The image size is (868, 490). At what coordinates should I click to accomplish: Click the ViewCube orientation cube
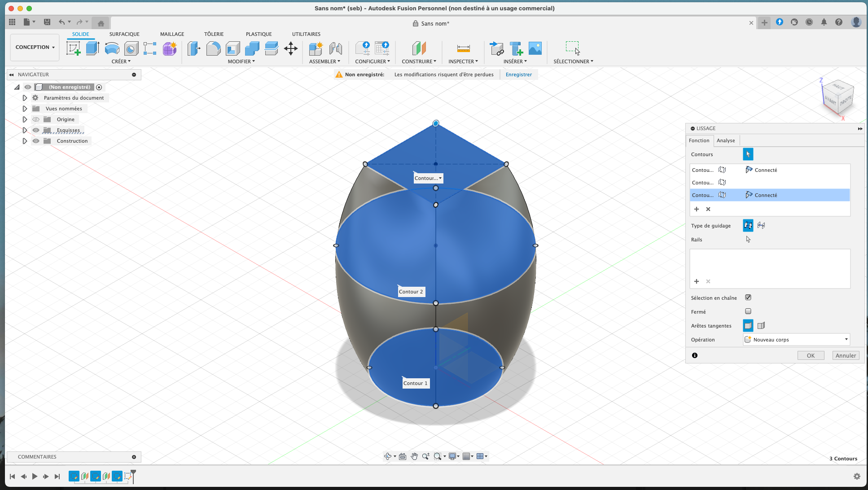[838, 98]
